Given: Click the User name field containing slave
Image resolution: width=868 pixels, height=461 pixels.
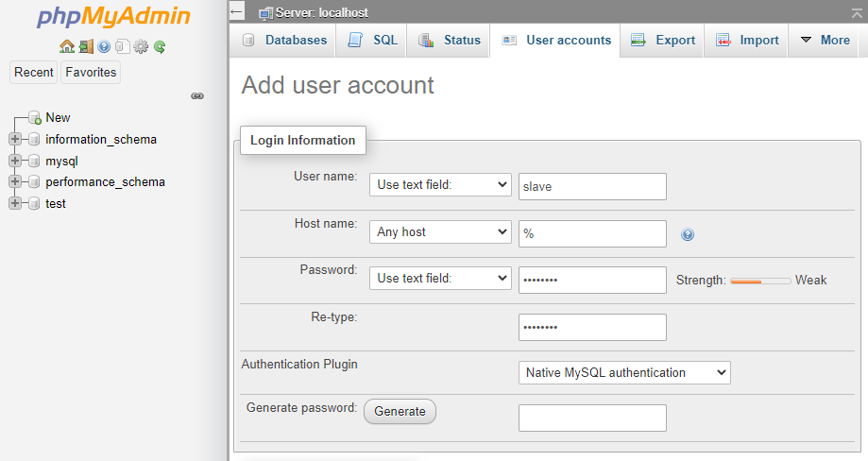Looking at the screenshot, I should pos(592,186).
